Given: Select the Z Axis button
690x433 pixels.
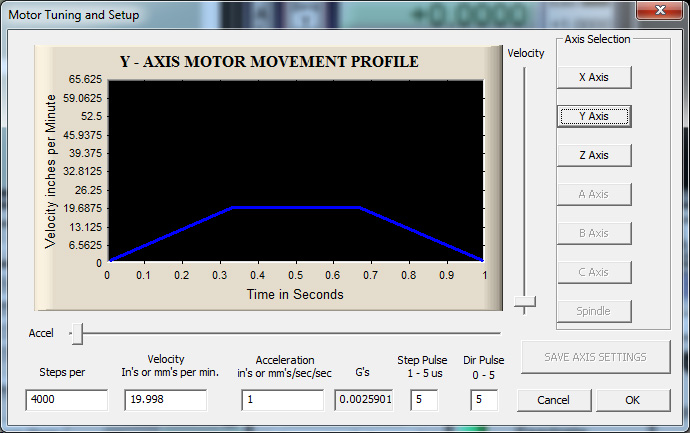Looking at the screenshot, I should [593, 155].
